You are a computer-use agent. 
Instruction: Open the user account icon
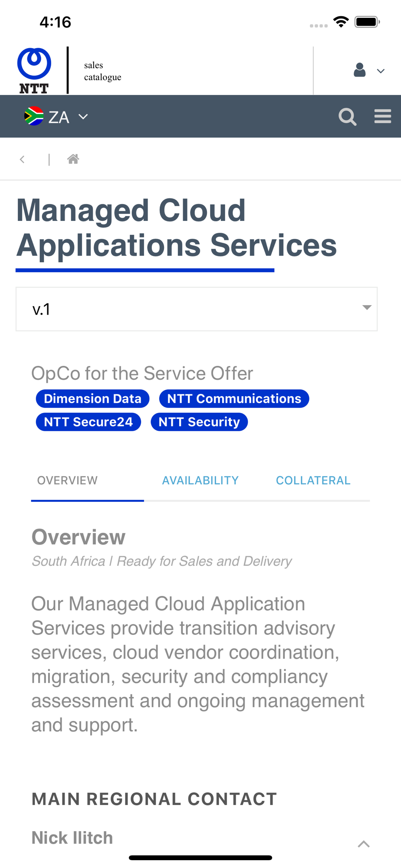click(x=359, y=70)
